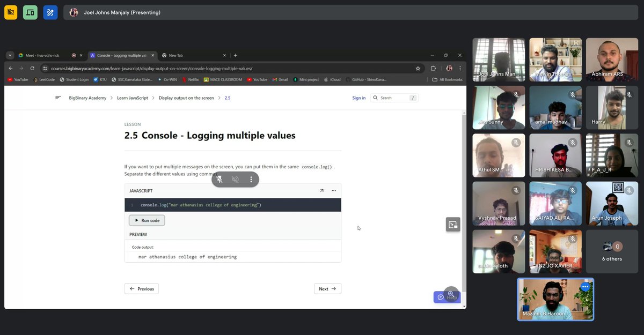Click the picture-in-picture icon beside presentation

coord(453,225)
